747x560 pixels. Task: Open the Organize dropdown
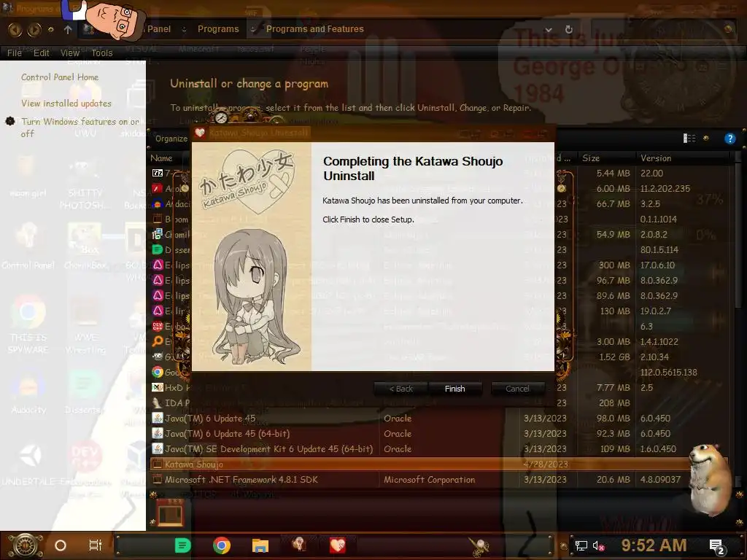click(171, 139)
